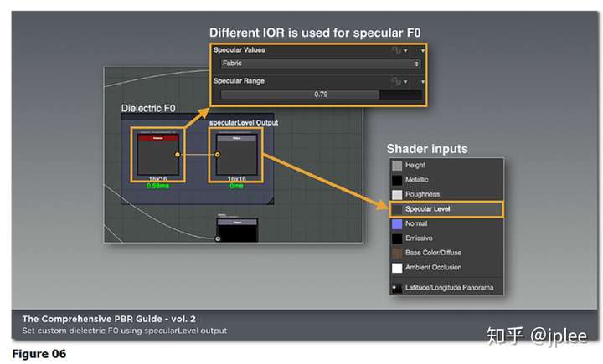Image resolution: width=603 pixels, height=364 pixels.
Task: Click the white Ambient Occlusion swatch
Action: point(397,268)
